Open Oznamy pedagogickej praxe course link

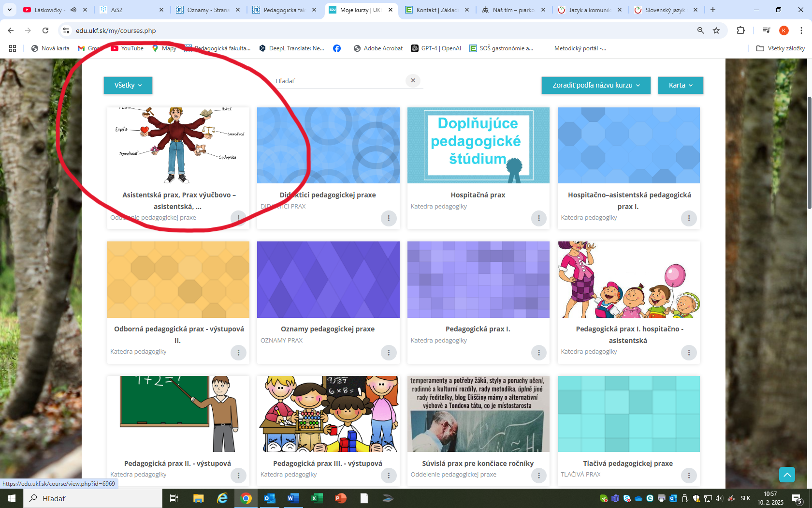click(x=328, y=329)
